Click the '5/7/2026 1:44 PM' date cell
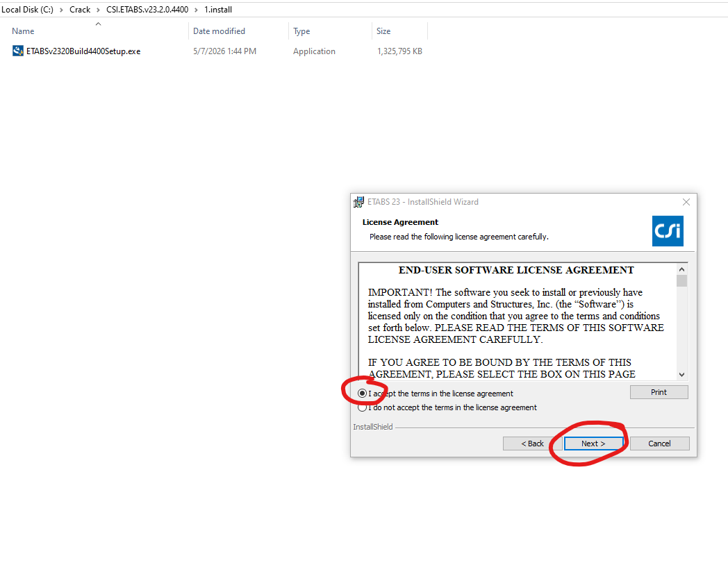The image size is (728, 574). [224, 51]
